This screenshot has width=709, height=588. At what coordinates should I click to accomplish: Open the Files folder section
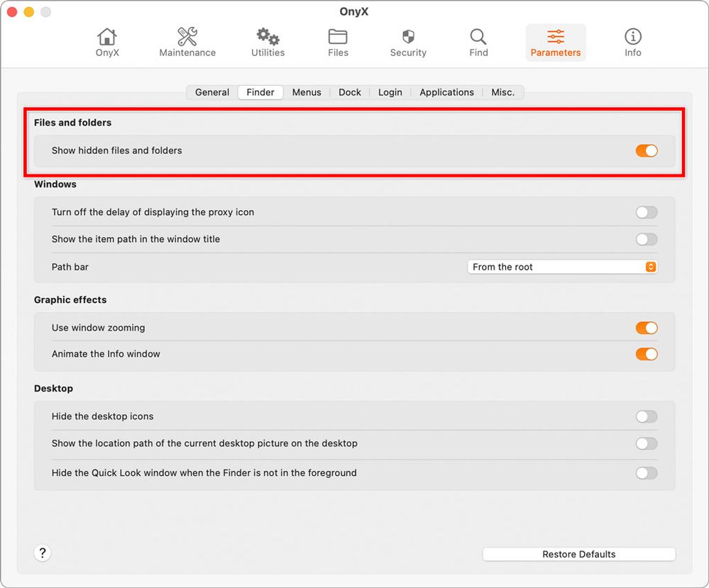[339, 43]
